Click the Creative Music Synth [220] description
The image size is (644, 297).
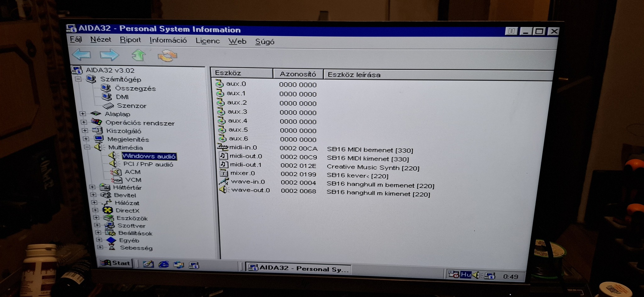point(373,167)
